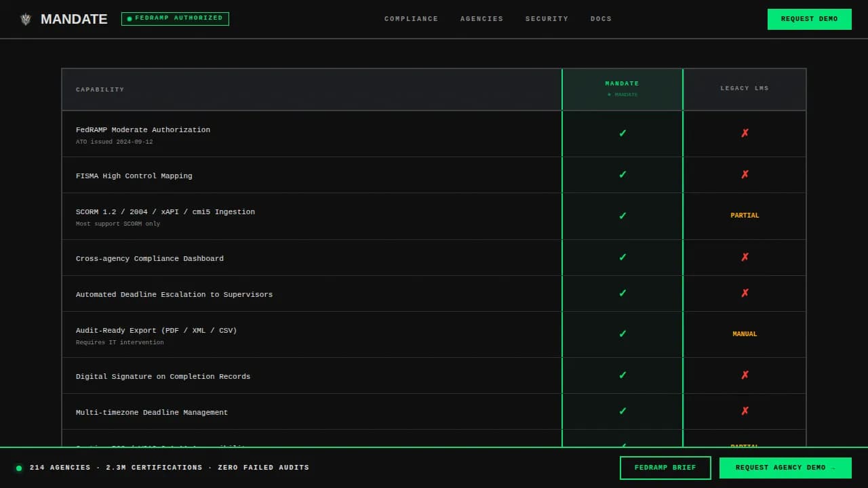
Task: Open the Docs nav item
Action: [601, 19]
